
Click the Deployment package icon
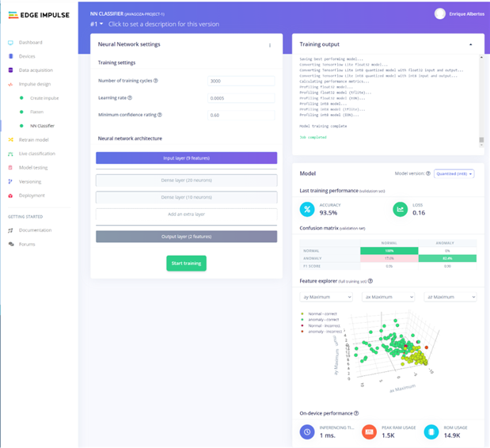coord(10,196)
